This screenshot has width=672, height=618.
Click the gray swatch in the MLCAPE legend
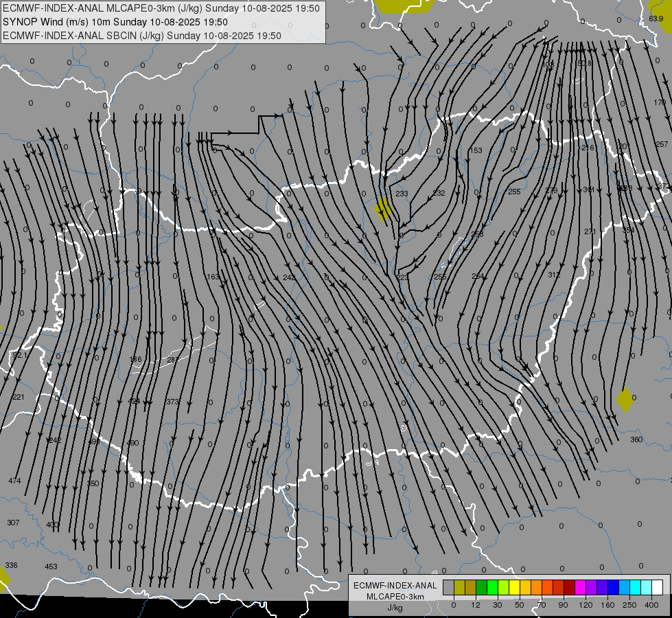[x=448, y=587]
